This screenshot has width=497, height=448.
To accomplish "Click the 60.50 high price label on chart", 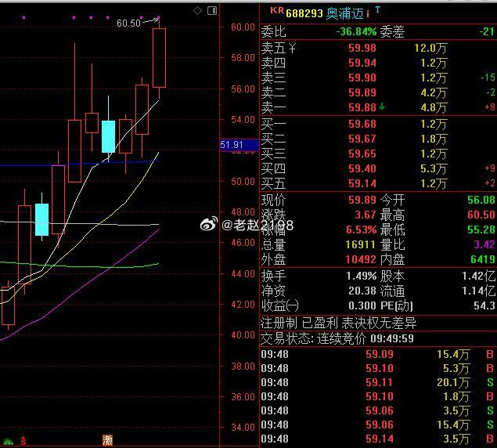I will pyautogui.click(x=128, y=23).
